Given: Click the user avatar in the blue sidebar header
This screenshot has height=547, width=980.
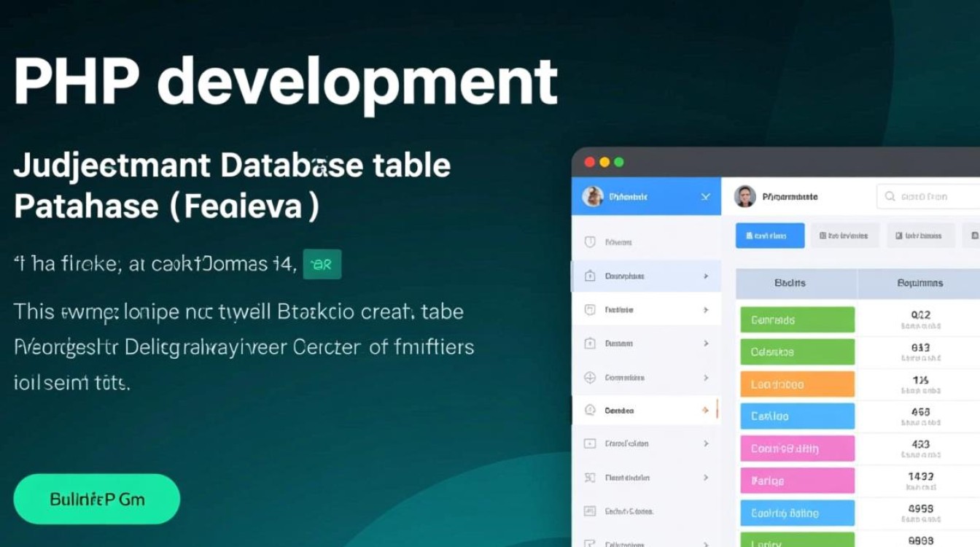Looking at the screenshot, I should [593, 196].
